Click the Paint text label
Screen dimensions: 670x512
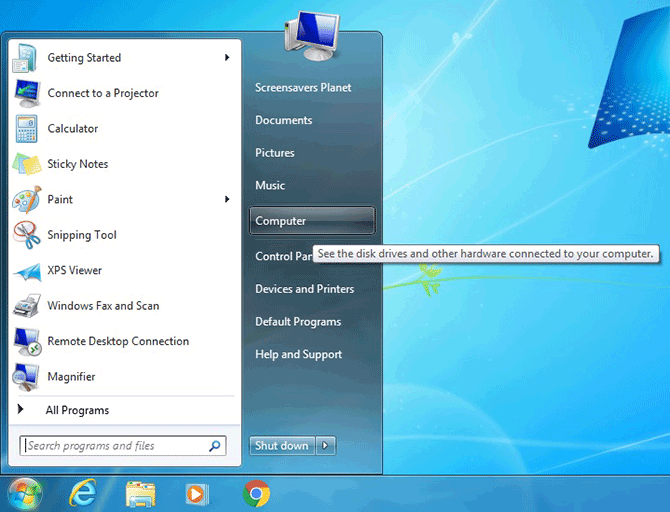click(x=60, y=200)
